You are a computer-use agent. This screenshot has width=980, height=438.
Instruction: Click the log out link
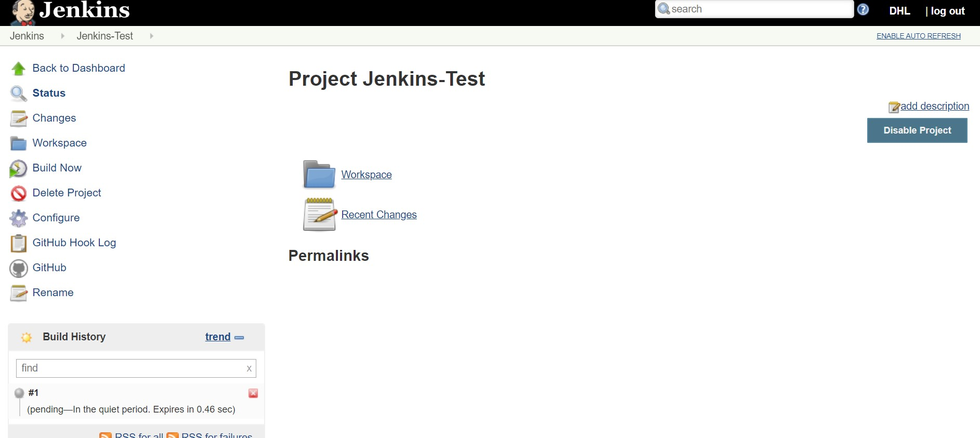click(x=947, y=11)
